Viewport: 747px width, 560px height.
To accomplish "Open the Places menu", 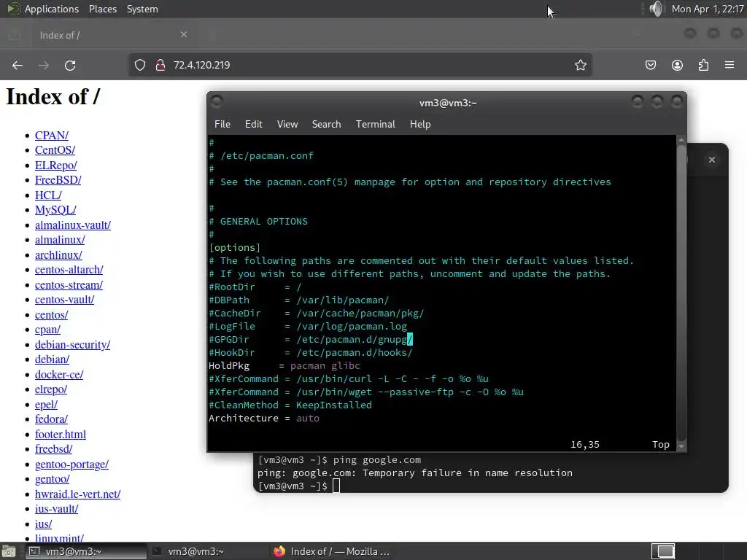I will pyautogui.click(x=102, y=9).
